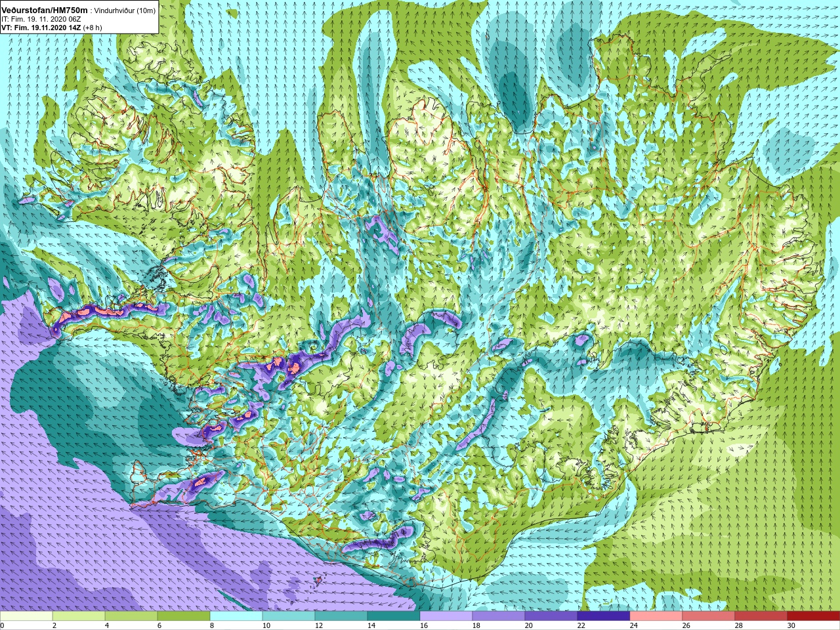This screenshot has width=840, height=630.
Task: Click the legend scale number 20
Action: click(528, 625)
